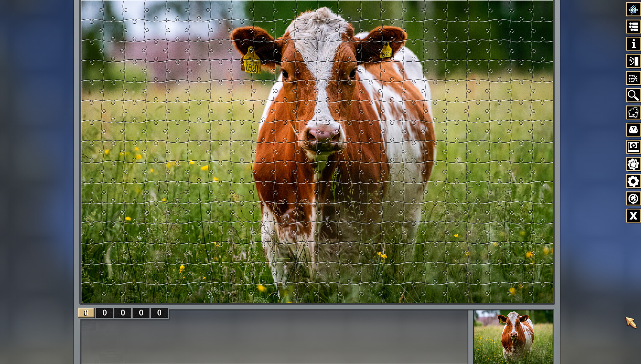Select the gold highlighted first tray tab
Viewport: 641px width, 364px height.
point(86,313)
